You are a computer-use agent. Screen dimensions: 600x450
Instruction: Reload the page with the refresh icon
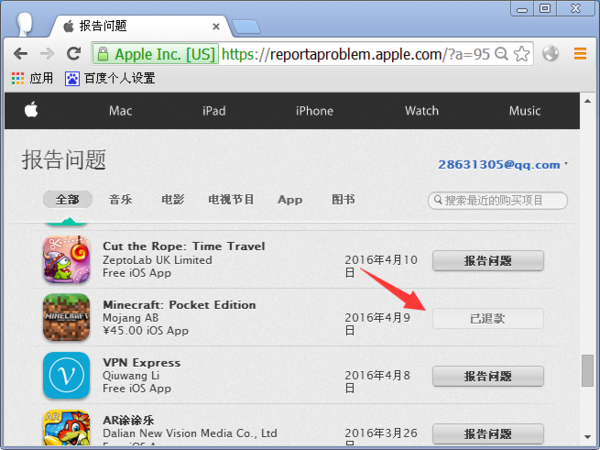pyautogui.click(x=74, y=53)
